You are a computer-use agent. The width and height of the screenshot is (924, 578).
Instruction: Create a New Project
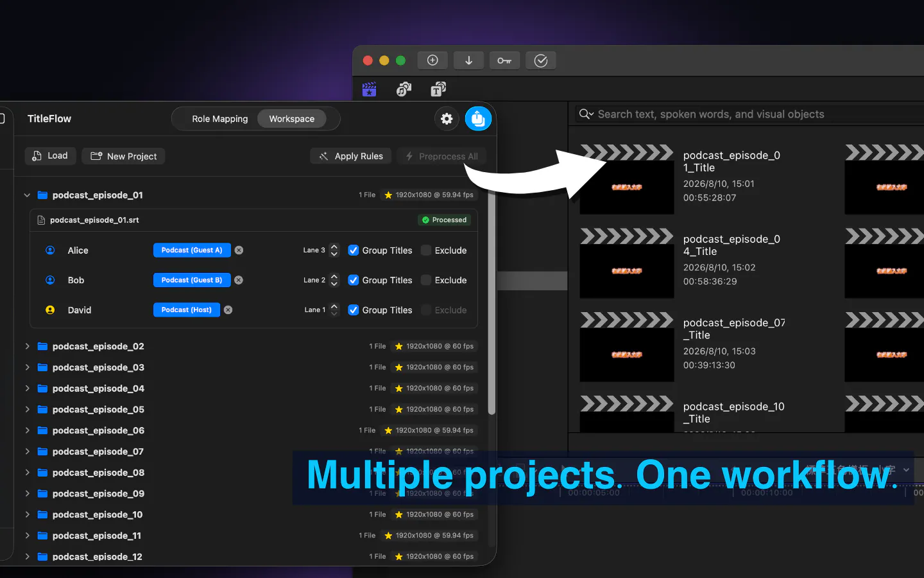click(x=123, y=156)
